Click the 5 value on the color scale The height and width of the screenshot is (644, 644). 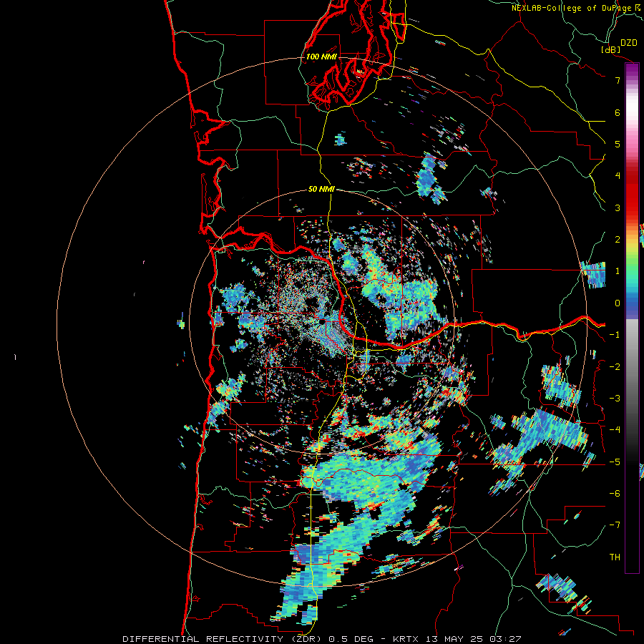pyautogui.click(x=618, y=144)
